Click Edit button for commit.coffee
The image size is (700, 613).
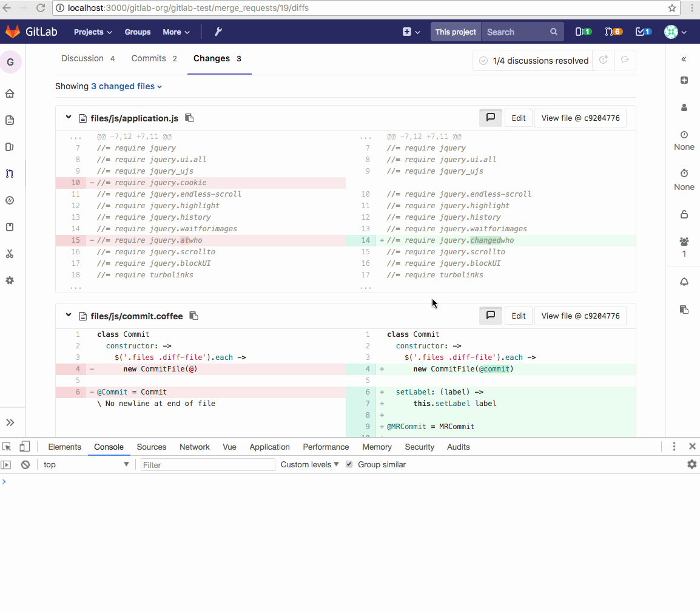pyautogui.click(x=518, y=316)
